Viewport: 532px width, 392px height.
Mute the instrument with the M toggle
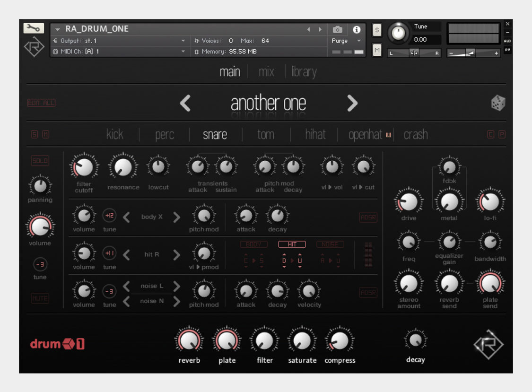(x=376, y=50)
